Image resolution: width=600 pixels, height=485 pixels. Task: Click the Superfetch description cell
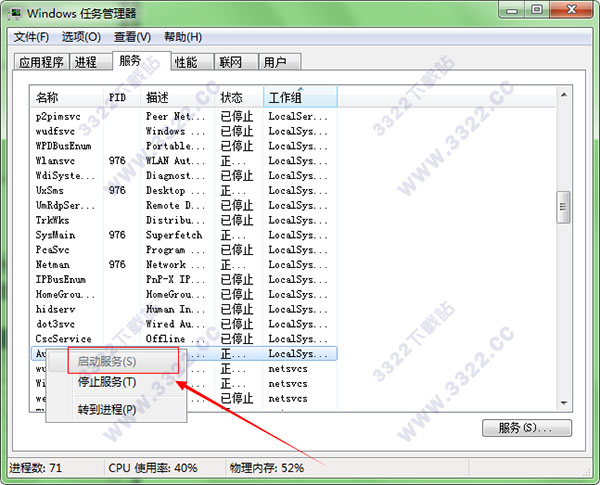point(174,235)
